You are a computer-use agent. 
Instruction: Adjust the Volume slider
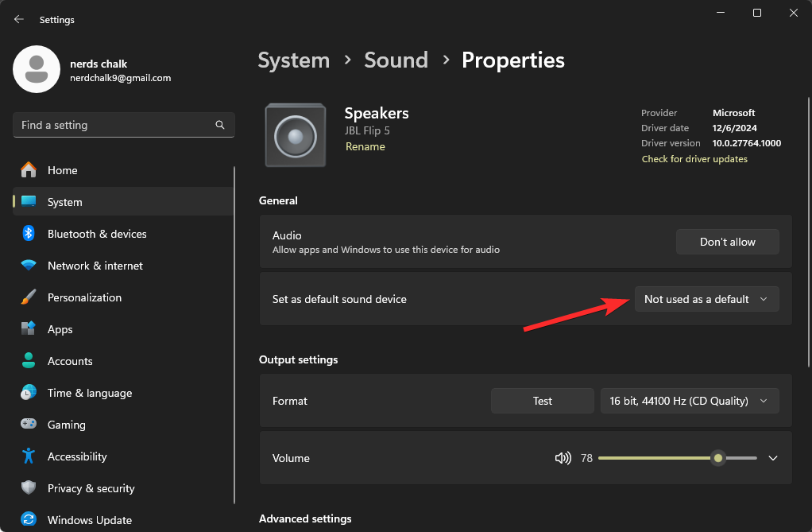click(717, 458)
